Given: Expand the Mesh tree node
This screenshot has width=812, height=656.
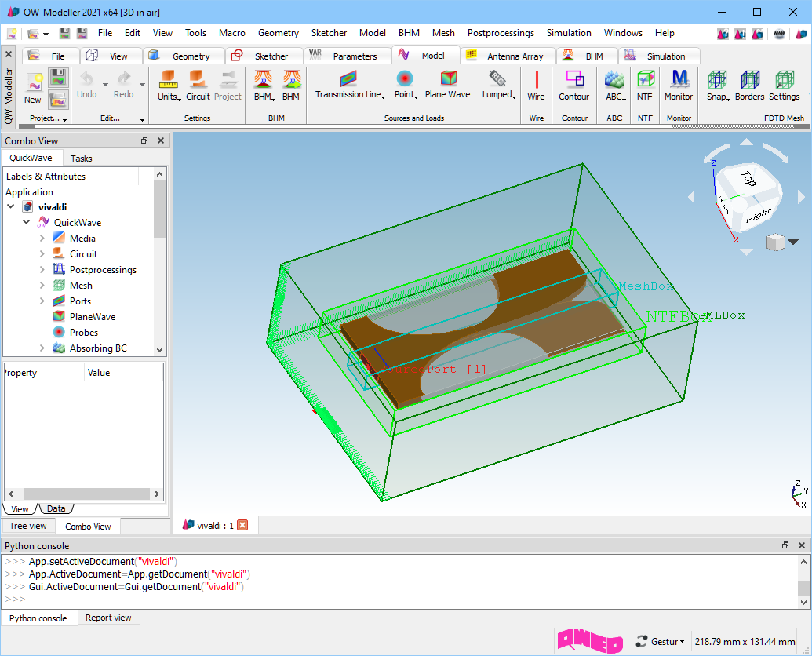Looking at the screenshot, I should 42,286.
